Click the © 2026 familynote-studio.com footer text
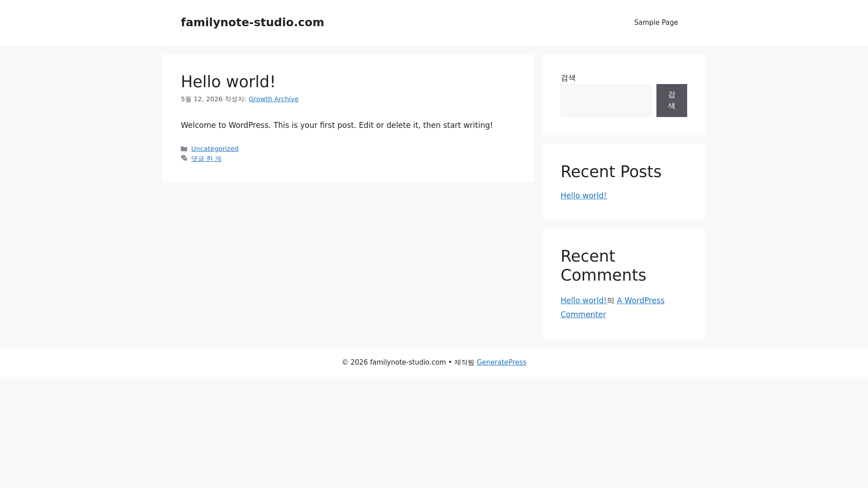Screen dimensions: 868x488 point(394,362)
